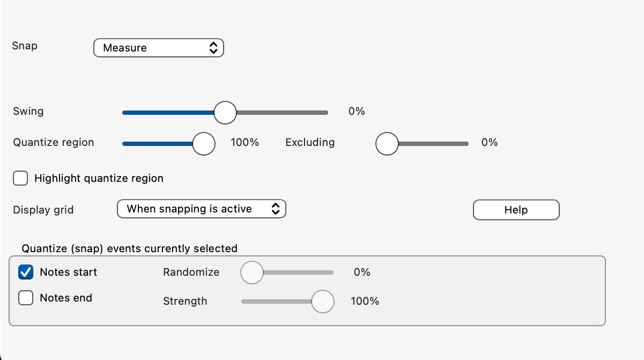
Task: Click the Randomize slider handle
Action: (252, 273)
